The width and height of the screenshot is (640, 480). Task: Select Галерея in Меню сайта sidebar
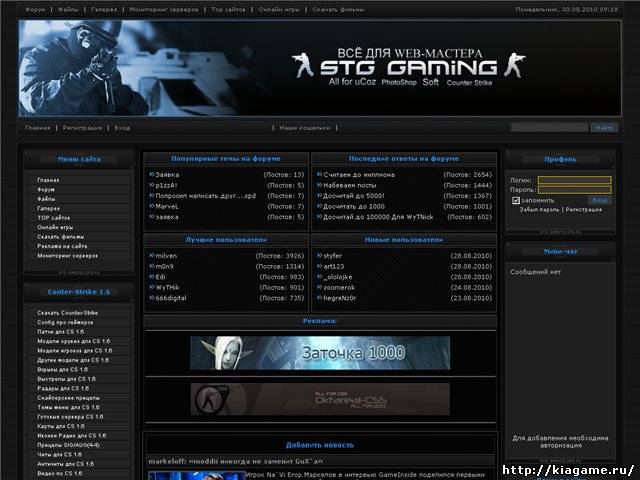[x=49, y=209]
